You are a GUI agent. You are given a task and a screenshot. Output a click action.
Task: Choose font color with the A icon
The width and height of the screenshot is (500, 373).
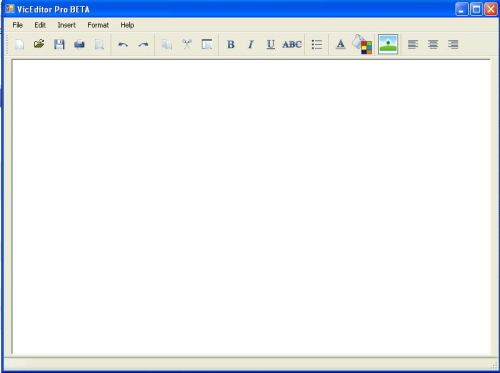point(340,44)
